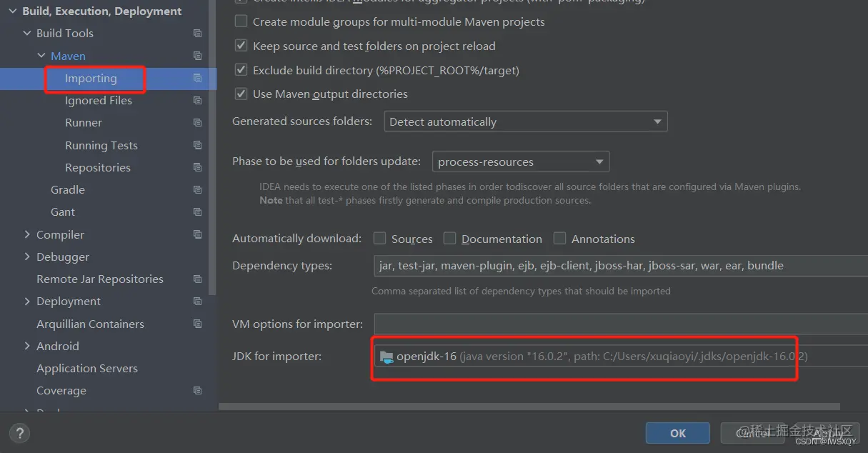Open Coverage settings page
This screenshot has height=453, width=868.
coord(61,391)
